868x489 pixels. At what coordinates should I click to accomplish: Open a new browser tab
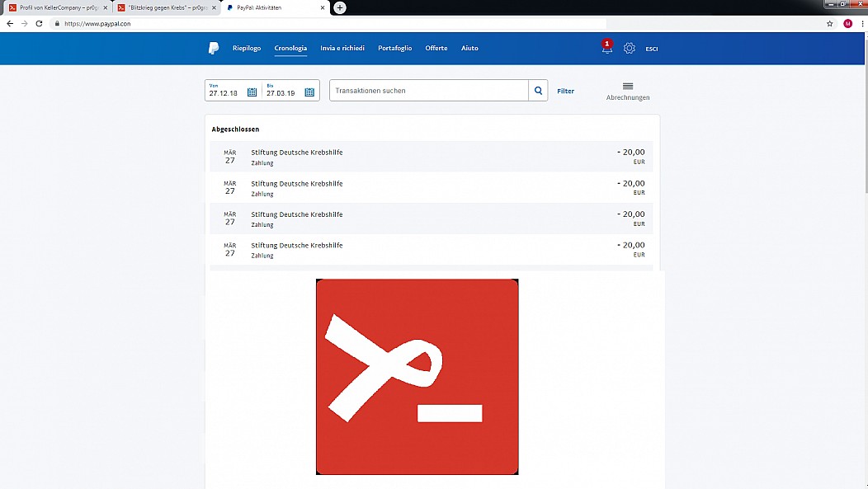click(340, 7)
